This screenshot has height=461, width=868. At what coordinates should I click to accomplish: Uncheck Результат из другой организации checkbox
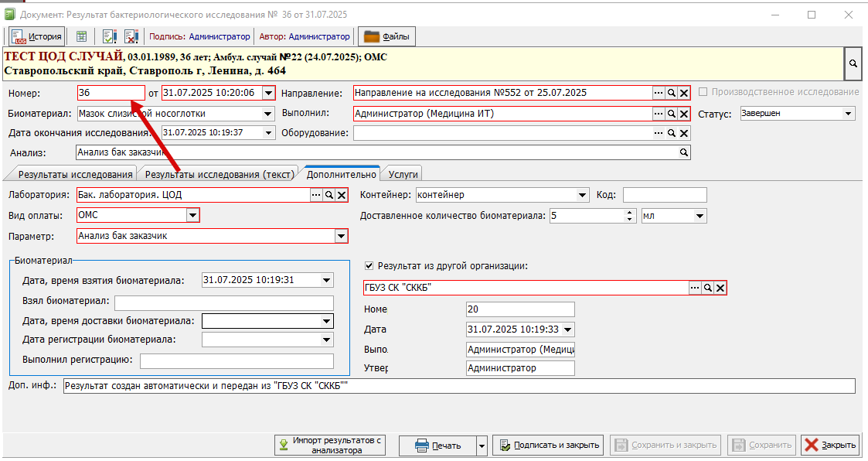(x=369, y=266)
